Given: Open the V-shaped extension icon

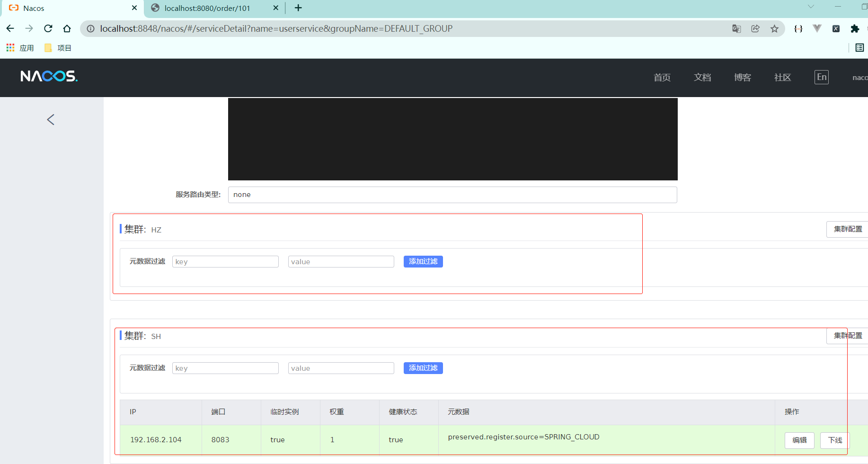Looking at the screenshot, I should [817, 29].
